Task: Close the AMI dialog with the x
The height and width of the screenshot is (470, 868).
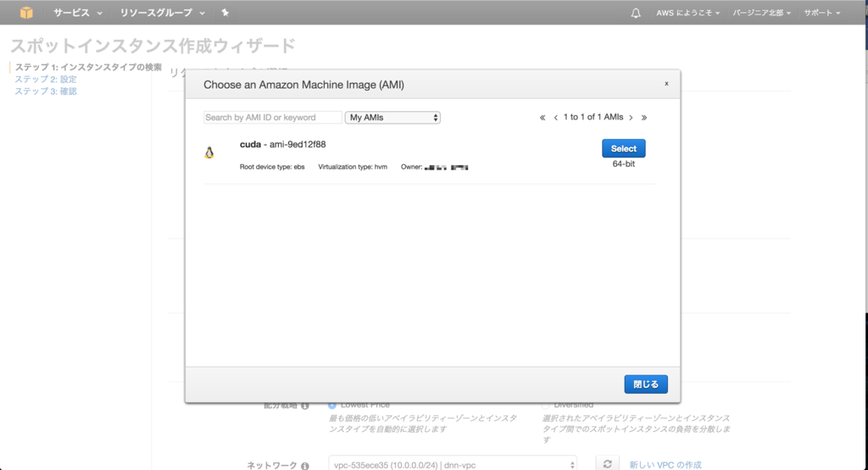Action: (666, 84)
